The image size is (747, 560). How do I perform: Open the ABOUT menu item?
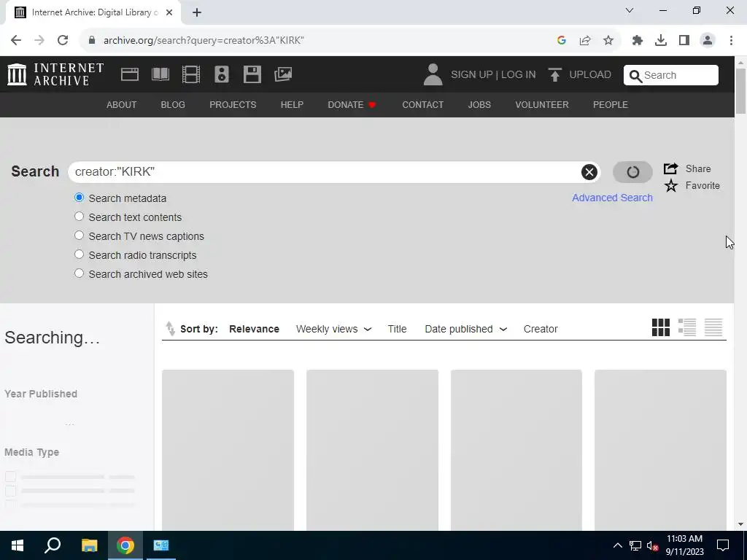click(122, 105)
